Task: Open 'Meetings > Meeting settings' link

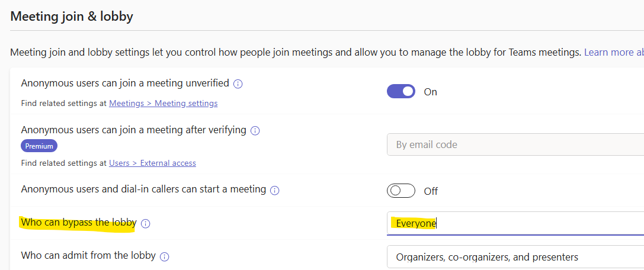Action: [x=163, y=103]
